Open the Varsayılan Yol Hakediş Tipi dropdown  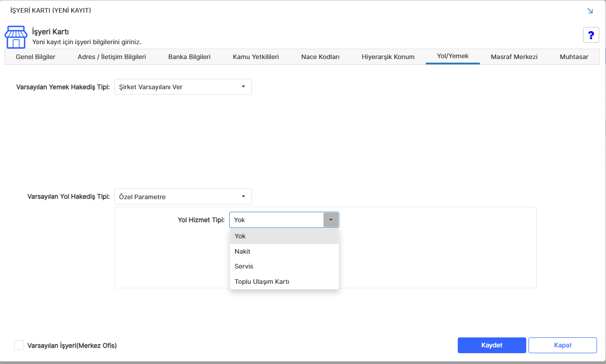pos(183,196)
